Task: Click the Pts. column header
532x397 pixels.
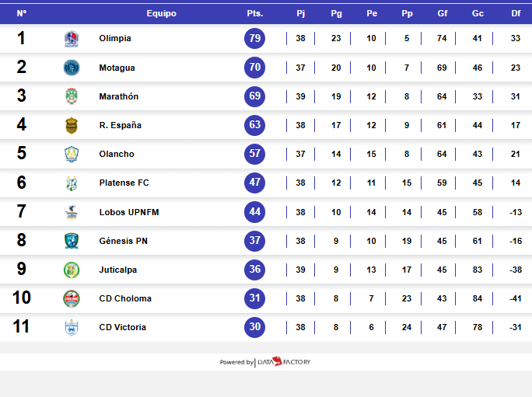Action: pos(255,13)
